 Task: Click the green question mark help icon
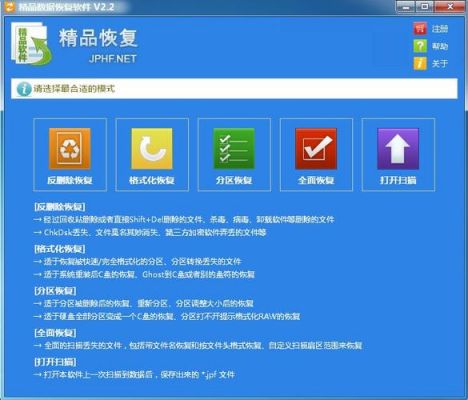click(420, 46)
